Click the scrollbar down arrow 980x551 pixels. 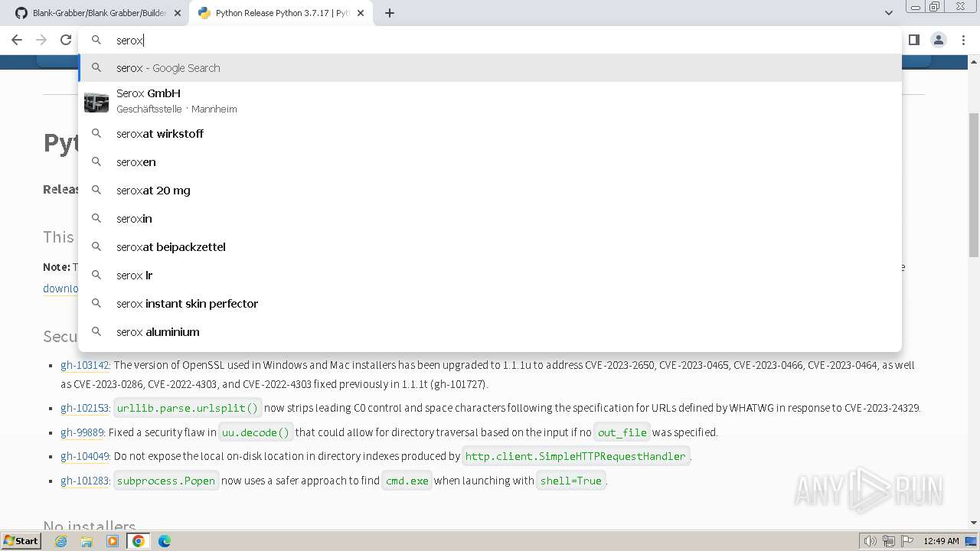(x=974, y=523)
